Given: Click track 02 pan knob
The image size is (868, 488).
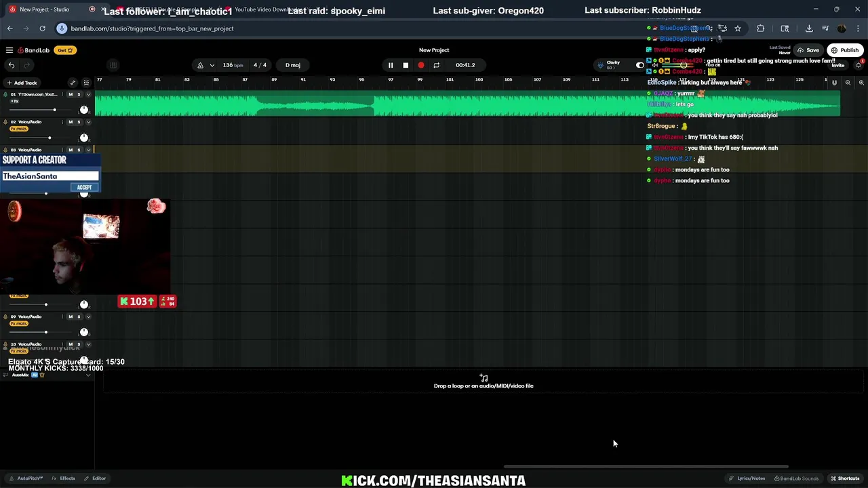Looking at the screenshot, I should (84, 138).
